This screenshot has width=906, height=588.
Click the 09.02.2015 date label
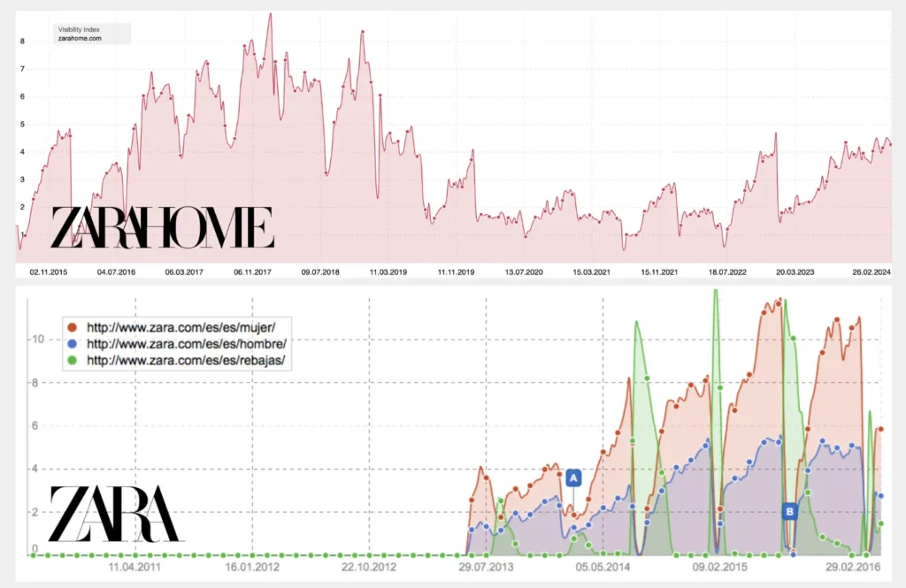click(720, 567)
